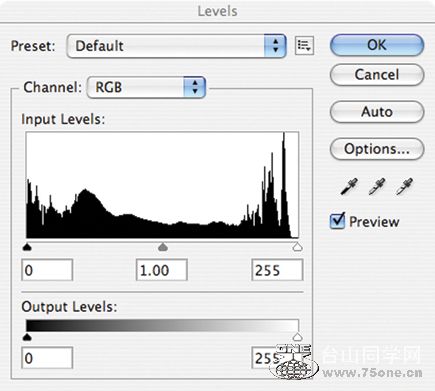Screen dimensions: 435x391
Task: Click the input white point slider
Action: click(297, 247)
